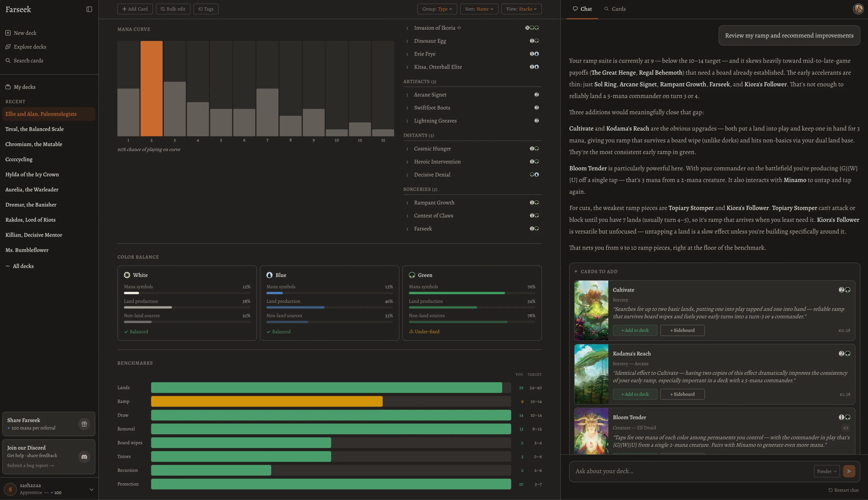Image resolution: width=868 pixels, height=500 pixels.
Task: Open the Ponder model selector
Action: 826,471
